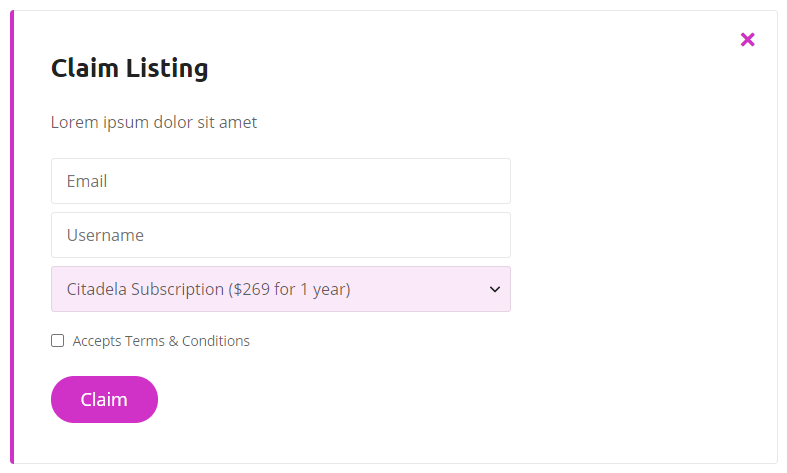This screenshot has width=787, height=473.
Task: Tick the Accepts Terms & Conditions checkbox
Action: click(58, 341)
